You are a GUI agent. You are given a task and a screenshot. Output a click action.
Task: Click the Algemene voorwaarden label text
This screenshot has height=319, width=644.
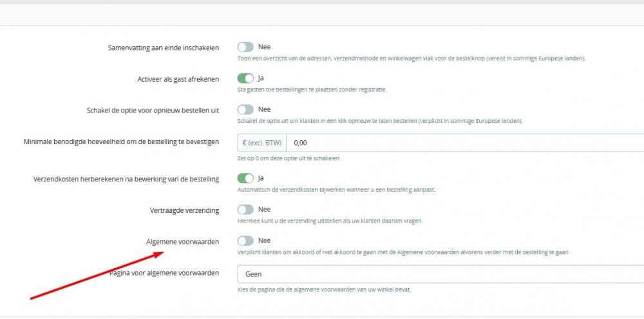(183, 242)
